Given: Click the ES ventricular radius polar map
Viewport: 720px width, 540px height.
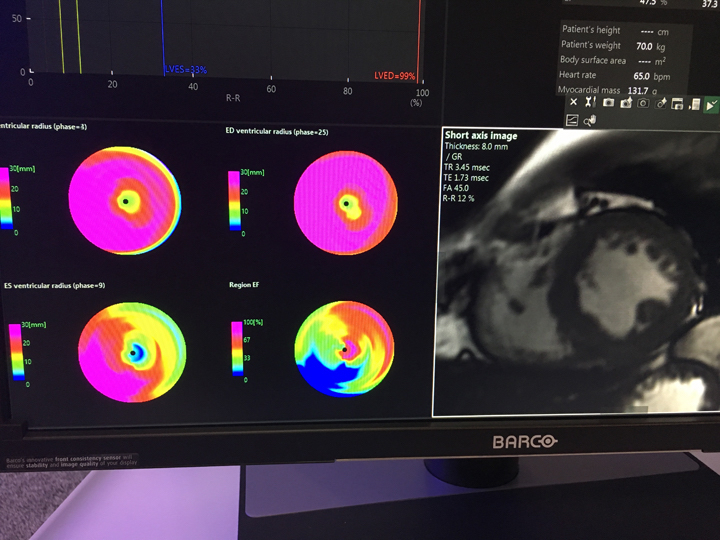Looking at the screenshot, I should pos(132,352).
